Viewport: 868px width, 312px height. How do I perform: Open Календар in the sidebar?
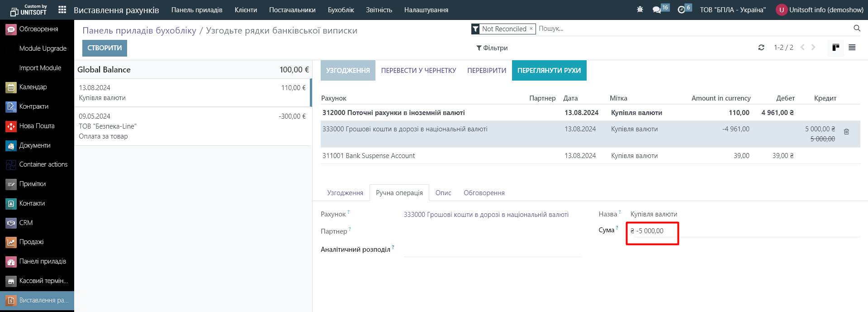coord(37,87)
